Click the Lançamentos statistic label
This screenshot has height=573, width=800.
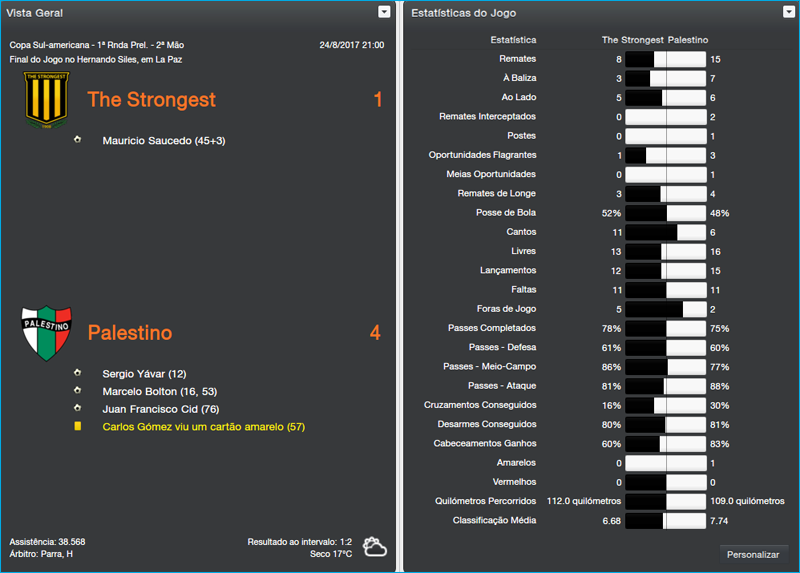508,270
